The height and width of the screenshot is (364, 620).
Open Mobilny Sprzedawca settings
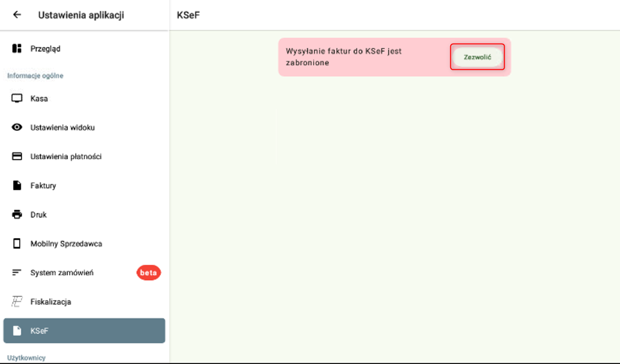pos(66,244)
